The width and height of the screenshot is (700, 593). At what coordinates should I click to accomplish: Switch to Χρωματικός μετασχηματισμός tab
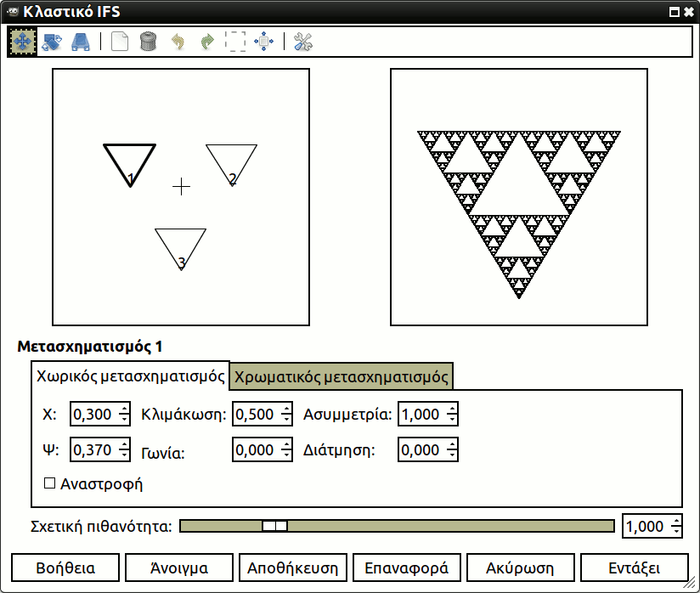coord(341,376)
